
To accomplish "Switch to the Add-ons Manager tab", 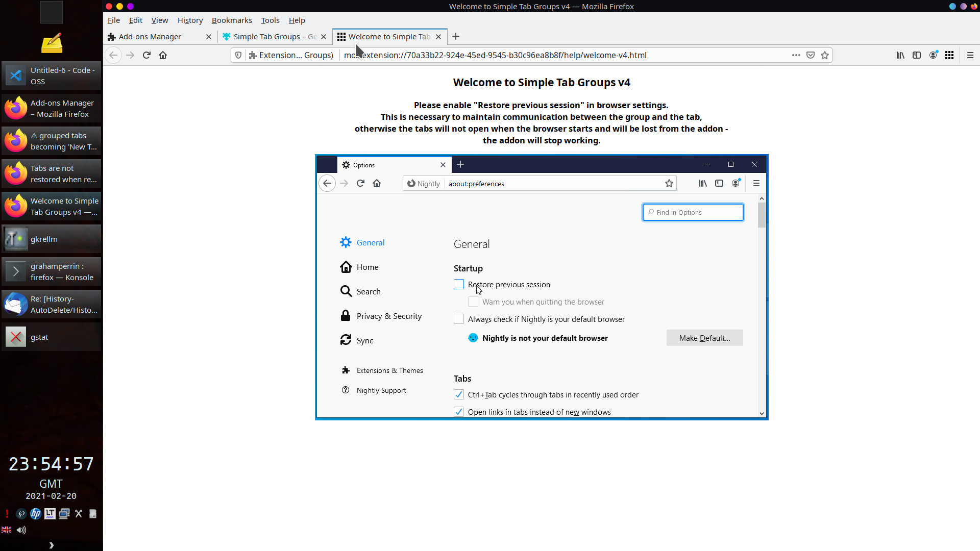I will pos(160,37).
